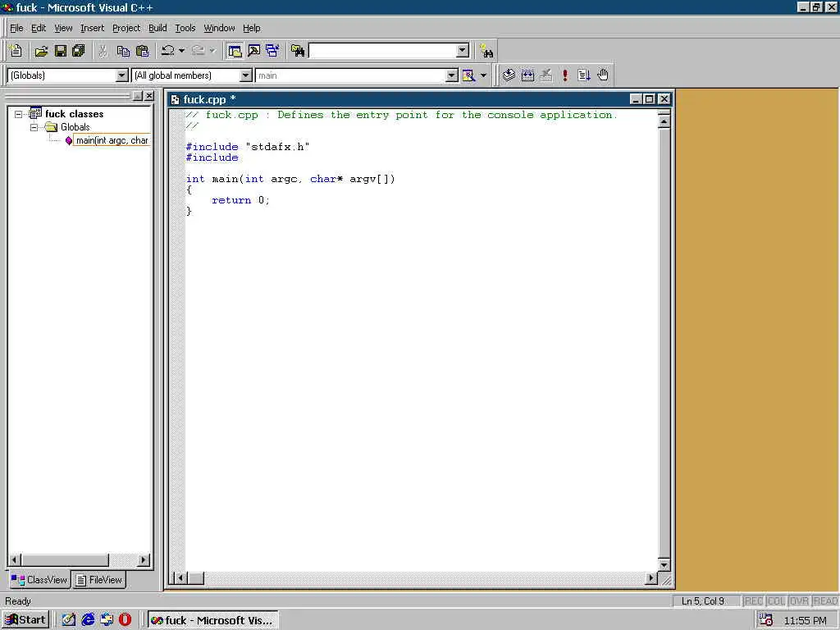Click the editor vertical scroll up arrow
This screenshot has height=630, width=840.
pyautogui.click(x=664, y=121)
